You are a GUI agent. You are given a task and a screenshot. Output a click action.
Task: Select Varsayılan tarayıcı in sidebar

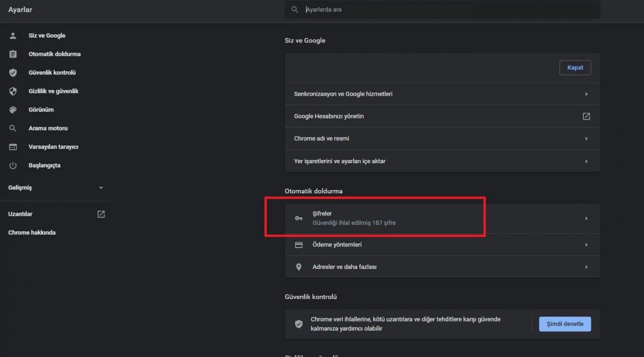[53, 147]
